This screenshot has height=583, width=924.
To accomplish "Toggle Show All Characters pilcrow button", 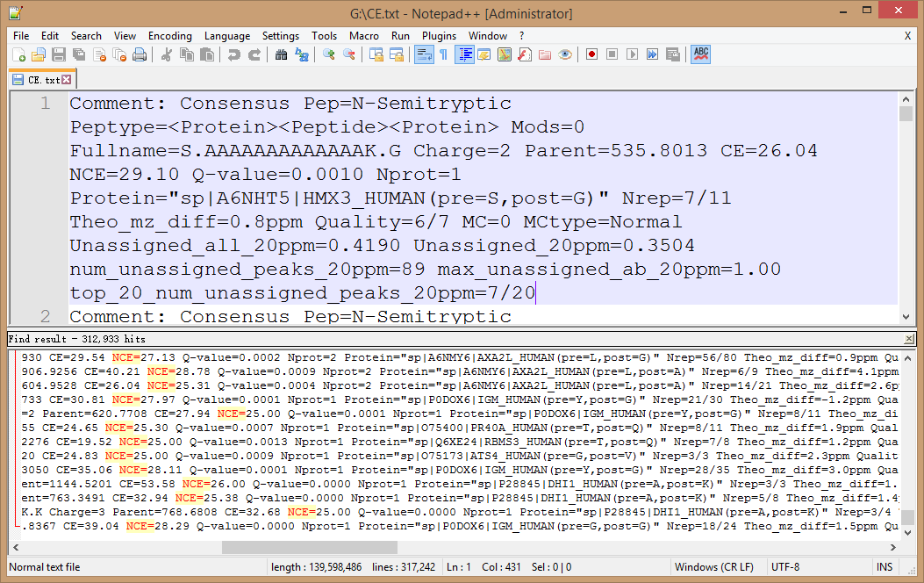I will [443, 54].
